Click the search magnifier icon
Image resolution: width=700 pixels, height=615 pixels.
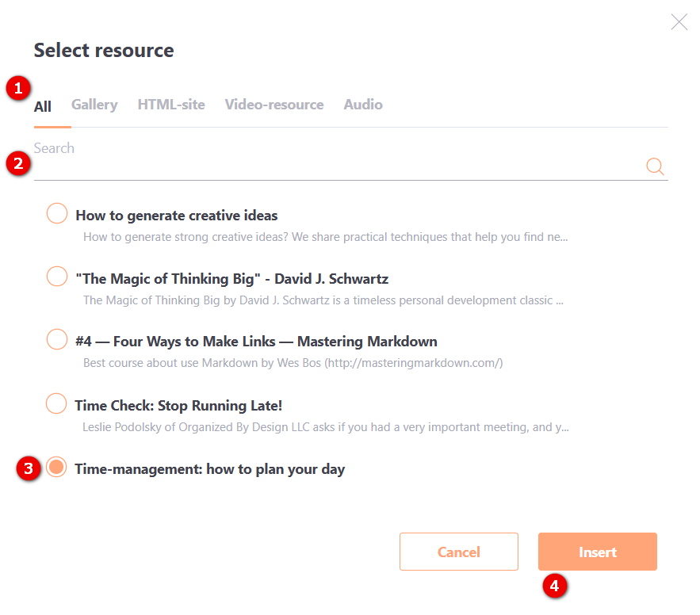(655, 166)
